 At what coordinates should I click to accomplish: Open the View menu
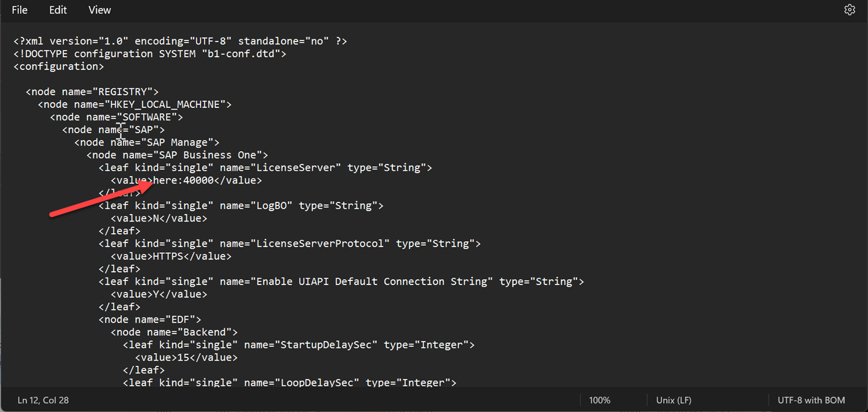(99, 10)
